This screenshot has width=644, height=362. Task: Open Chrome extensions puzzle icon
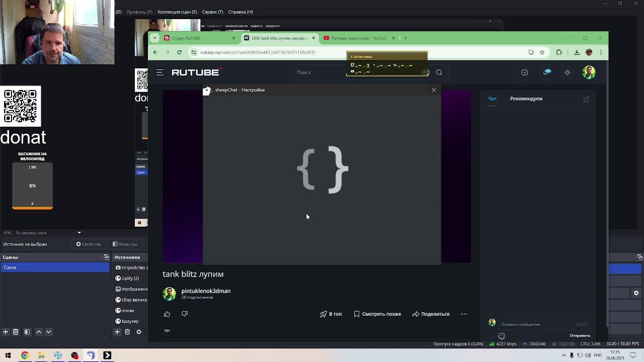pyautogui.click(x=559, y=52)
